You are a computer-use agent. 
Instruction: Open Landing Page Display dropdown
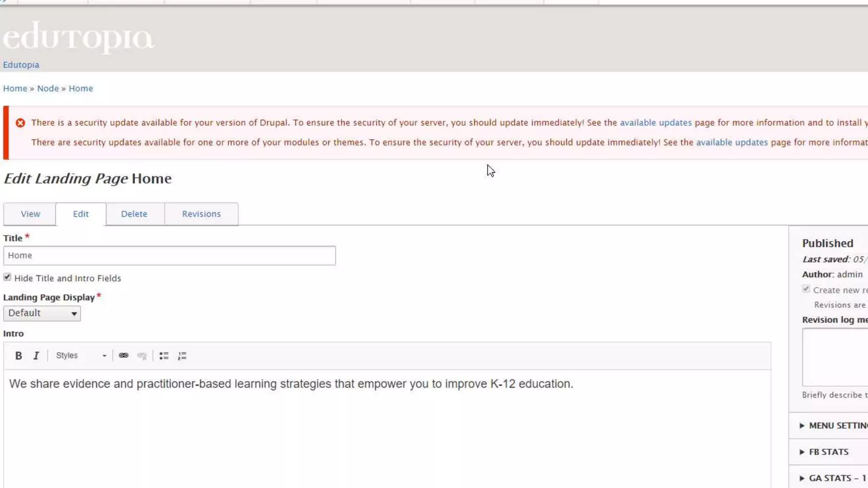pos(42,313)
